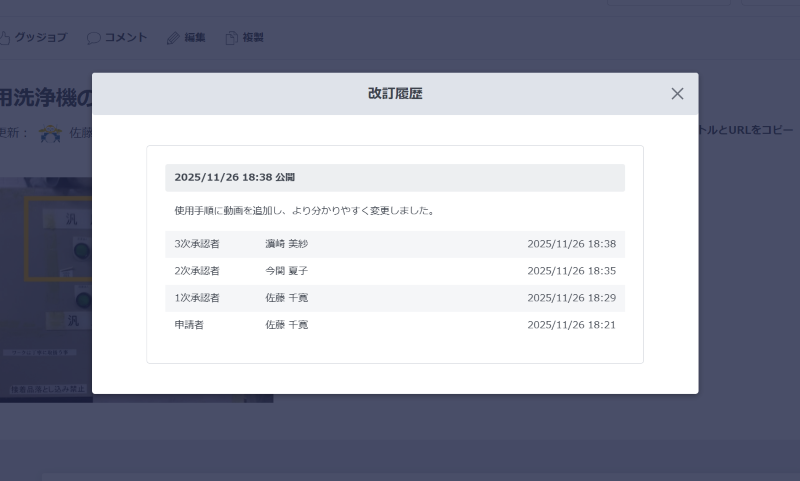800x481 pixels.
Task: Select the 2025/11/26 18:38 公開 revision header
Action: (234, 177)
